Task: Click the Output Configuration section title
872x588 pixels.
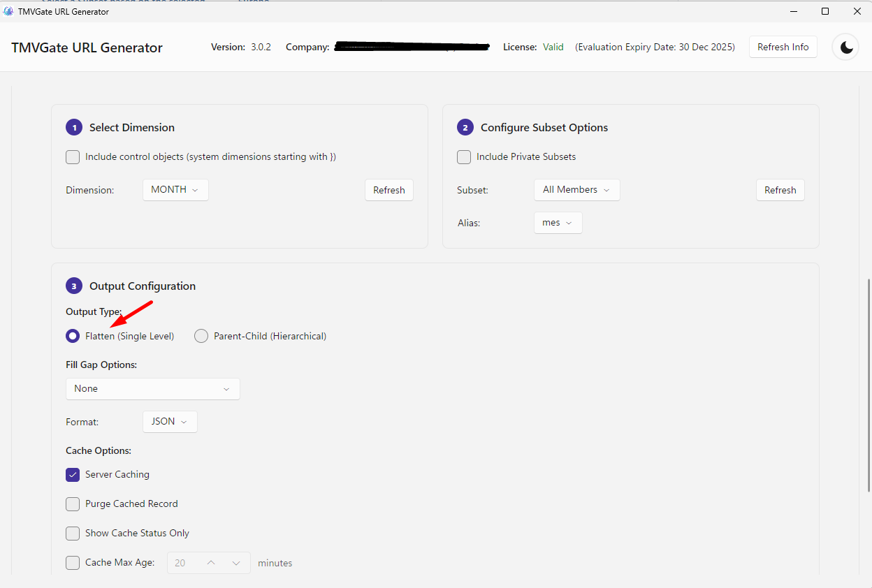Action: coord(143,286)
